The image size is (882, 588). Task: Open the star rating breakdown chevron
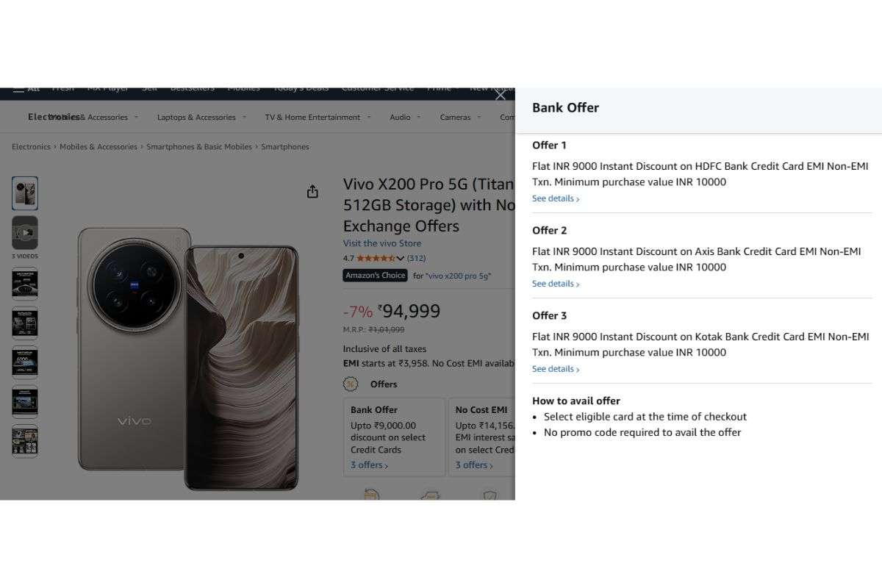401,258
